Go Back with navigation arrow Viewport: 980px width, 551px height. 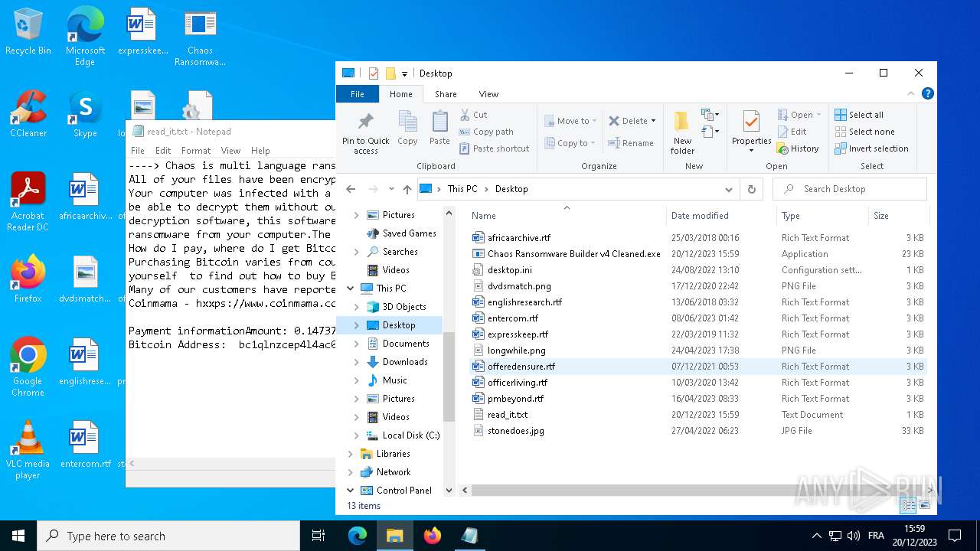351,189
